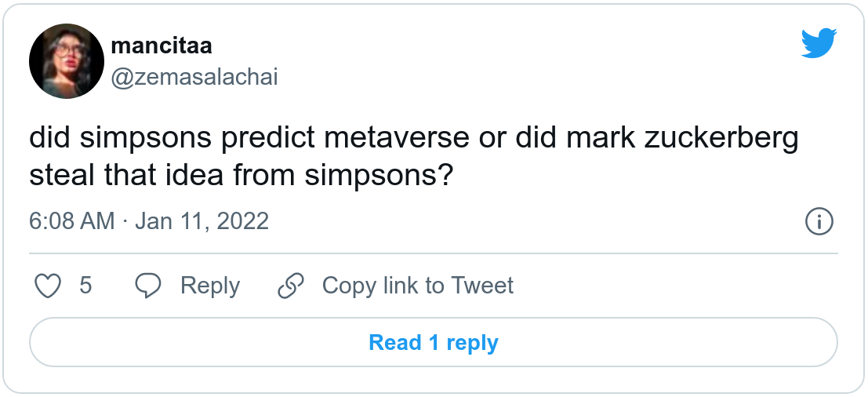Open the @zemasalachai handle link
The image size is (868, 397).
click(194, 77)
